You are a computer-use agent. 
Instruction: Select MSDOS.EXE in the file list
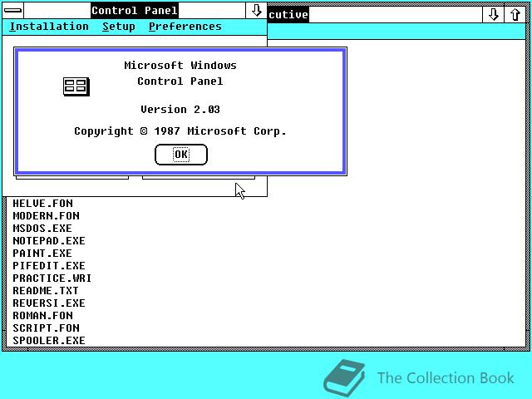42,229
